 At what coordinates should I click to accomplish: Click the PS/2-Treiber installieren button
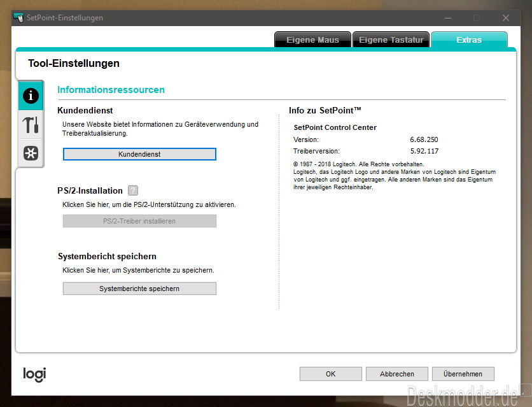[139, 221]
